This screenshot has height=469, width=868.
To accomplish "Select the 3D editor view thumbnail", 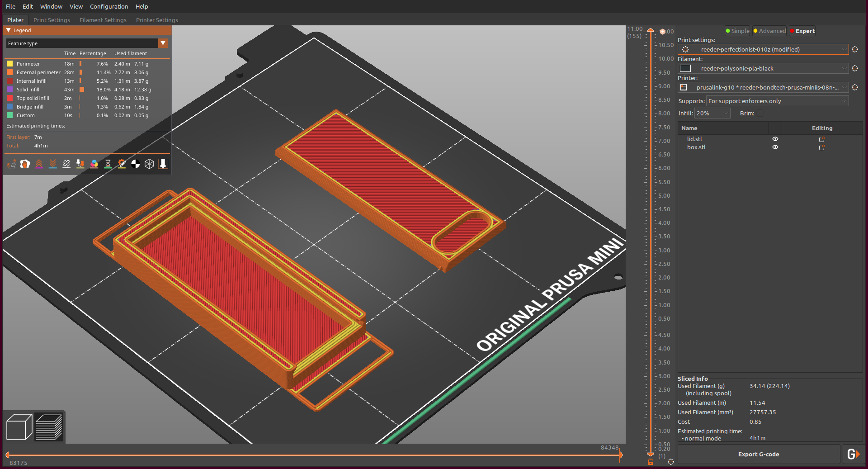I will [19, 426].
